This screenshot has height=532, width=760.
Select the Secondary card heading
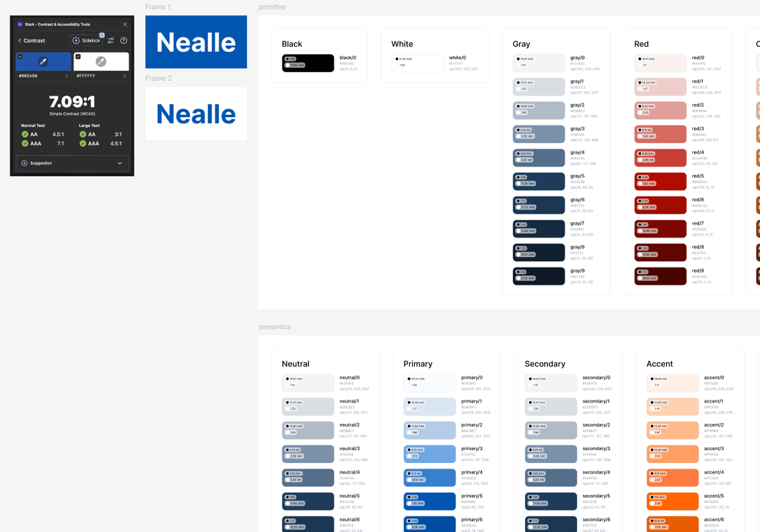point(545,364)
